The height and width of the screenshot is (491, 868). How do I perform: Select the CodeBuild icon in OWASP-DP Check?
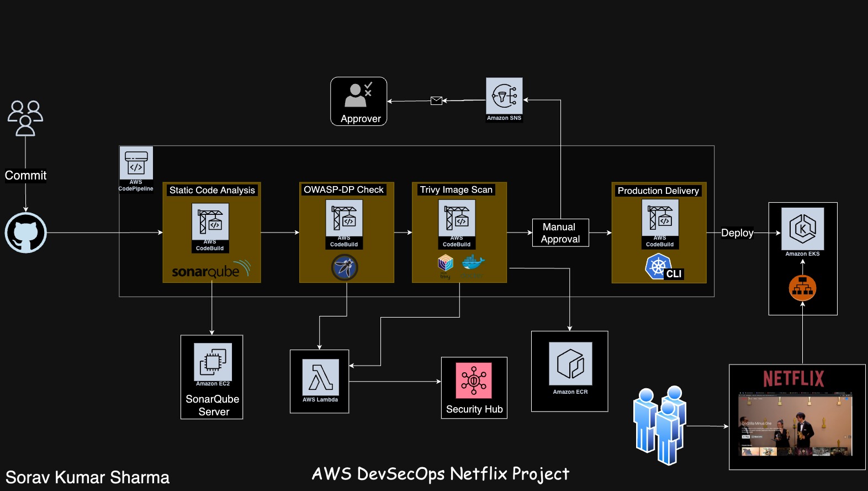[x=344, y=218]
